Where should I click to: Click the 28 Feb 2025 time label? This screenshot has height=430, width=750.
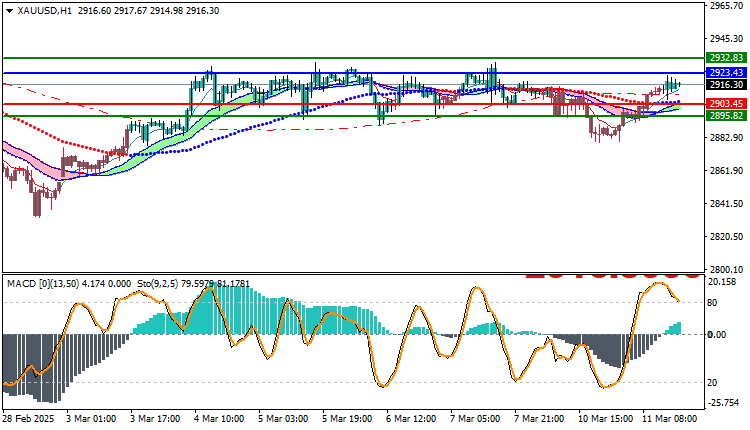28,419
